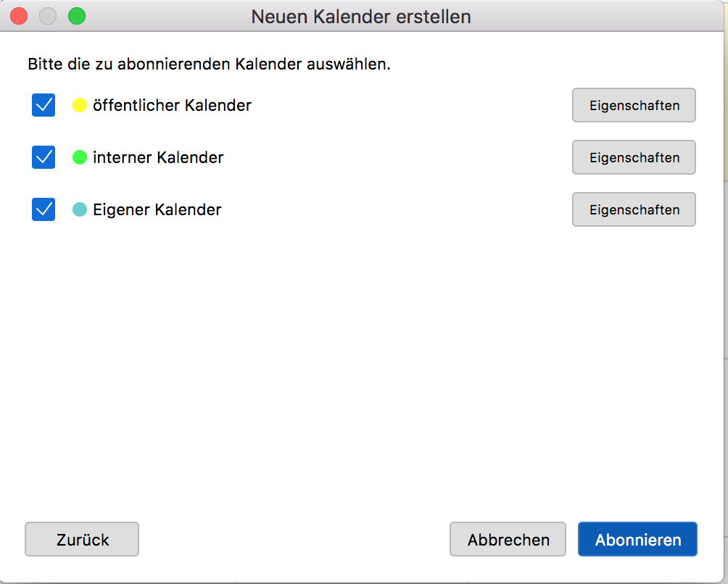Click the instruction text about choosing calendars
The width and height of the screenshot is (728, 584).
[x=209, y=64]
